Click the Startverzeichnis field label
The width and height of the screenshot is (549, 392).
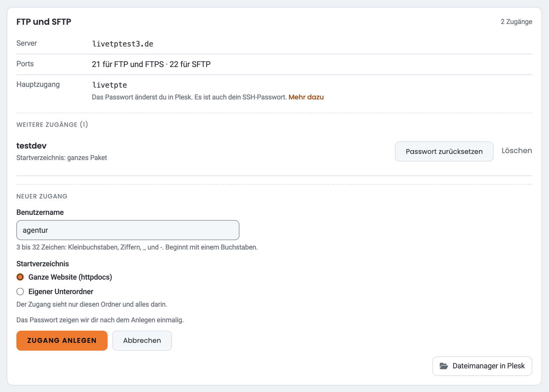[43, 264]
